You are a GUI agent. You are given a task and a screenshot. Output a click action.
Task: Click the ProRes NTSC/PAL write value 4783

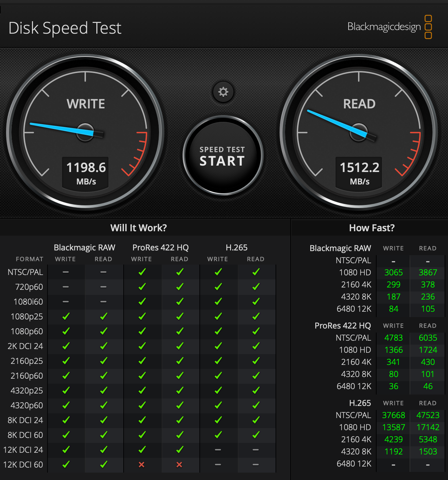click(x=393, y=338)
